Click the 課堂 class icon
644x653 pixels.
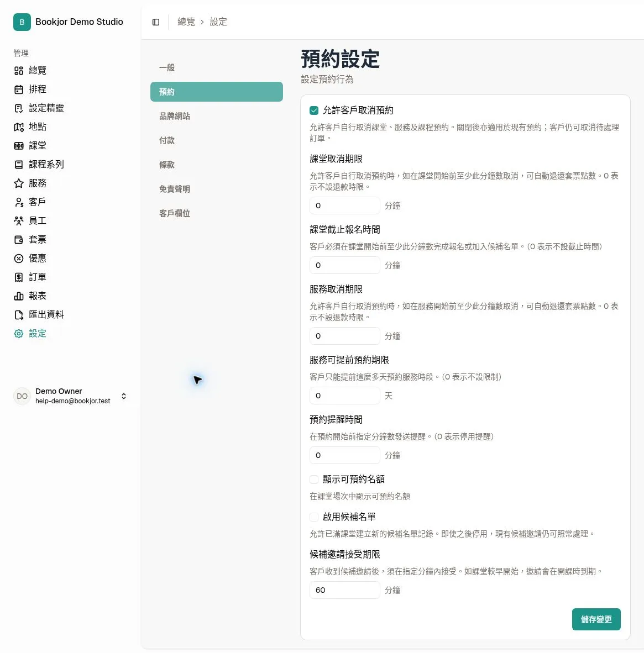[x=19, y=146]
